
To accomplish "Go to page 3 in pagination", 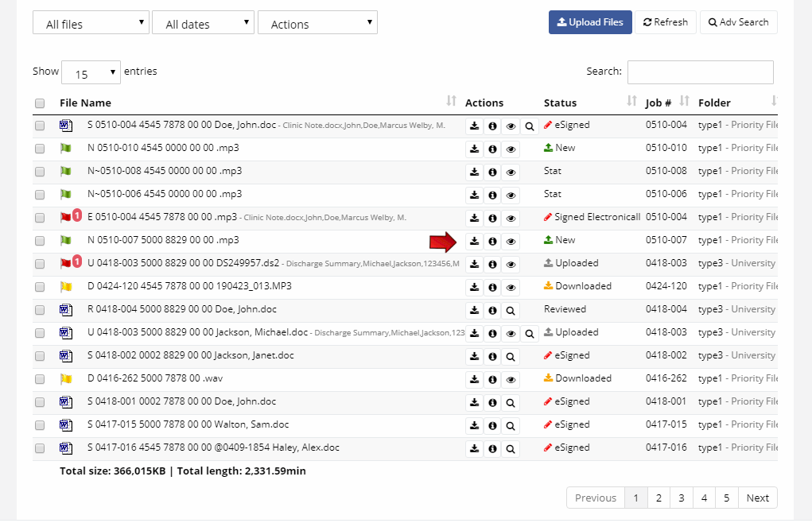I will tap(681, 498).
